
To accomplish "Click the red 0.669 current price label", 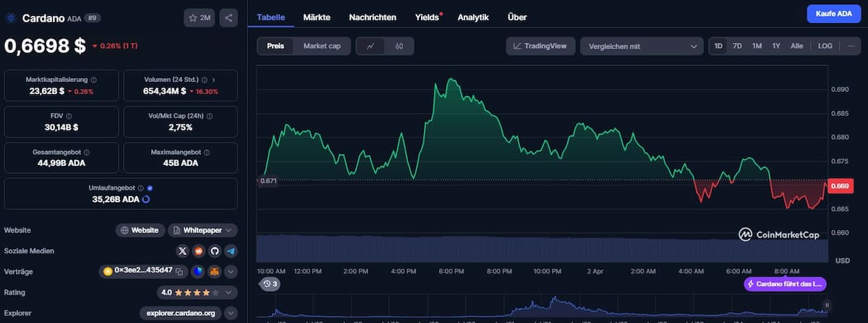I will pyautogui.click(x=840, y=186).
